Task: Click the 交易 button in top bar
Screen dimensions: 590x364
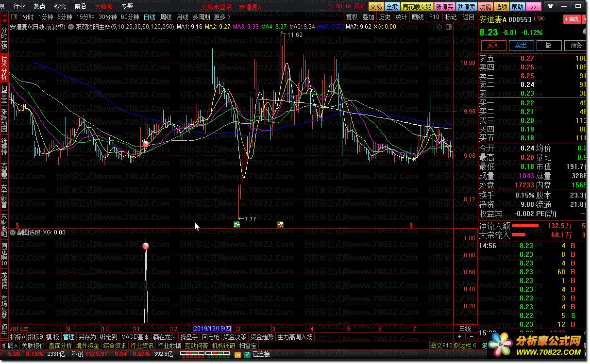Action: [376, 6]
